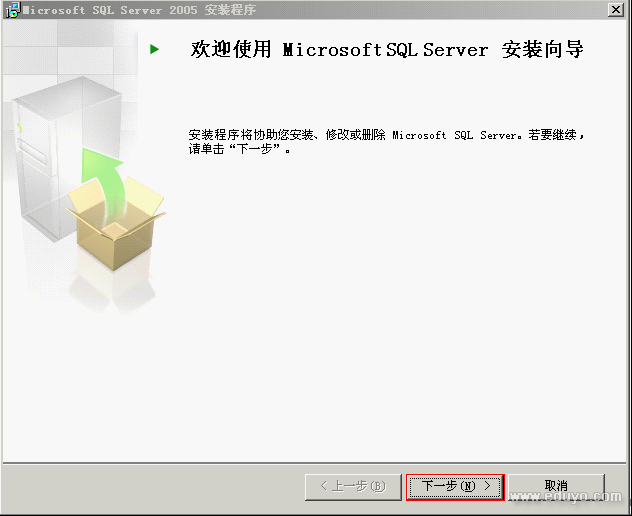Click the blank white area below the description
This screenshot has height=516, width=632.
(400, 300)
